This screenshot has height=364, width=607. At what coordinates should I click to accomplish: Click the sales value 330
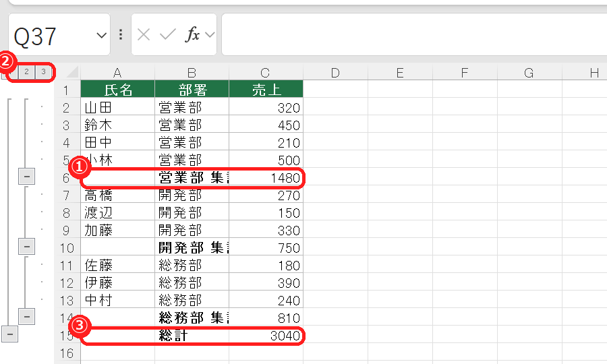tap(266, 230)
